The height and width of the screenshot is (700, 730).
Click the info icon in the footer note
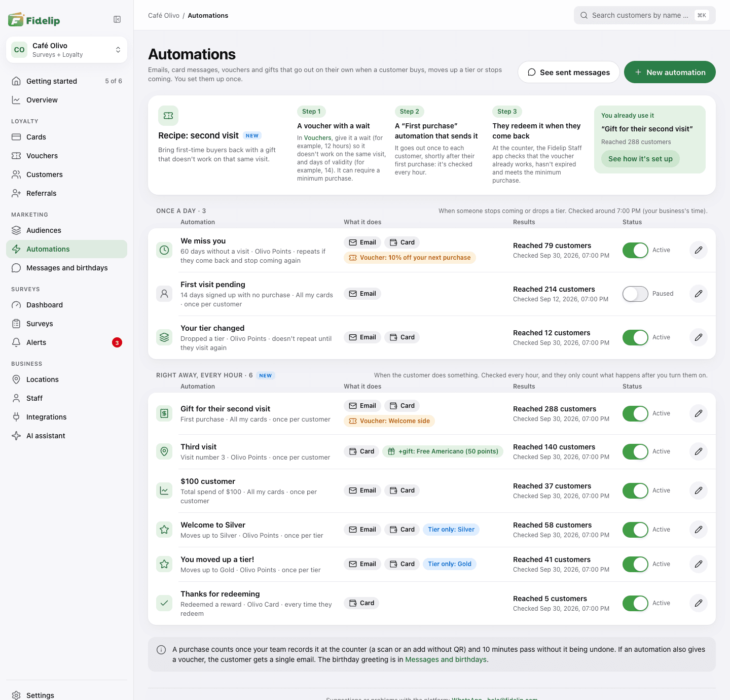161,650
